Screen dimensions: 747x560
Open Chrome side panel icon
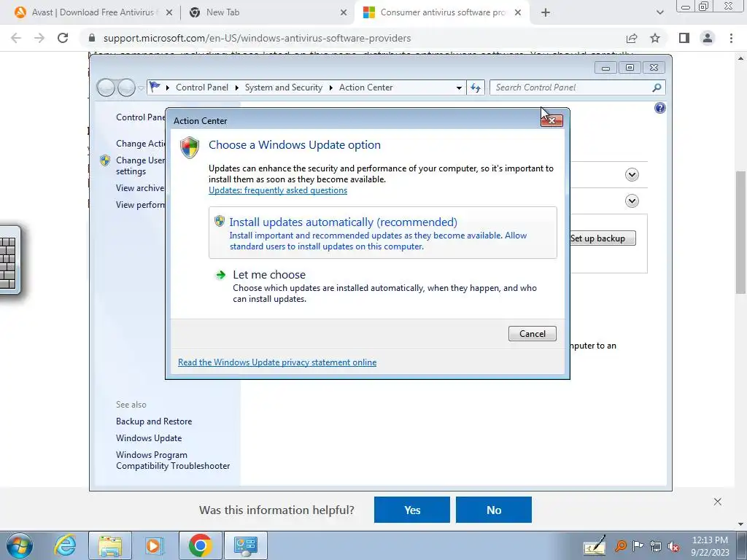click(684, 38)
